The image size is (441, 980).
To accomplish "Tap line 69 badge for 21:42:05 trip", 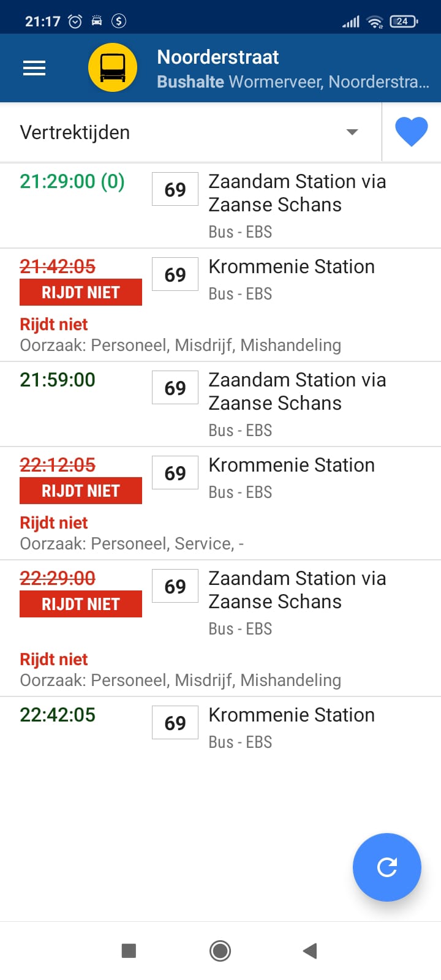I will click(x=175, y=274).
